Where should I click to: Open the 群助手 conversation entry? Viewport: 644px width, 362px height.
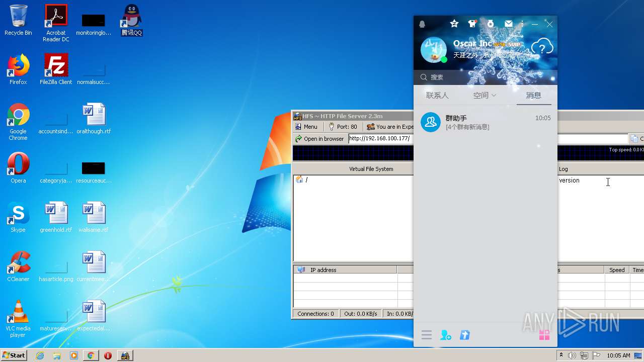485,122
